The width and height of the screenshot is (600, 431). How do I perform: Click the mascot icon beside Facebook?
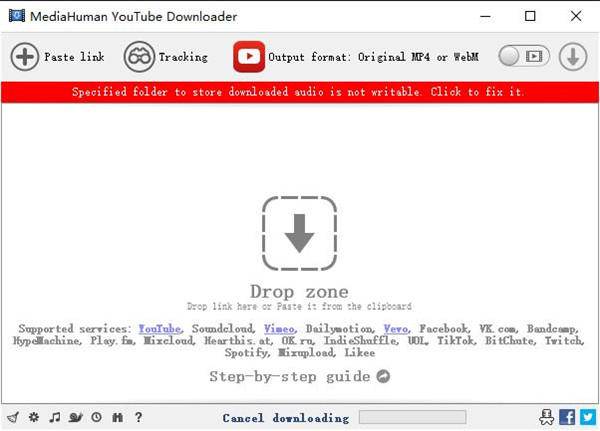click(547, 417)
